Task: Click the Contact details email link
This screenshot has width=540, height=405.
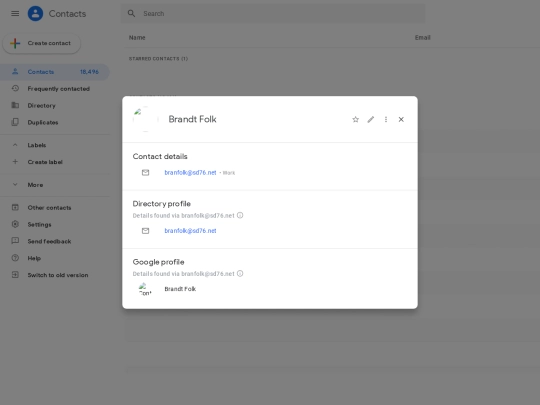Action: click(x=190, y=173)
